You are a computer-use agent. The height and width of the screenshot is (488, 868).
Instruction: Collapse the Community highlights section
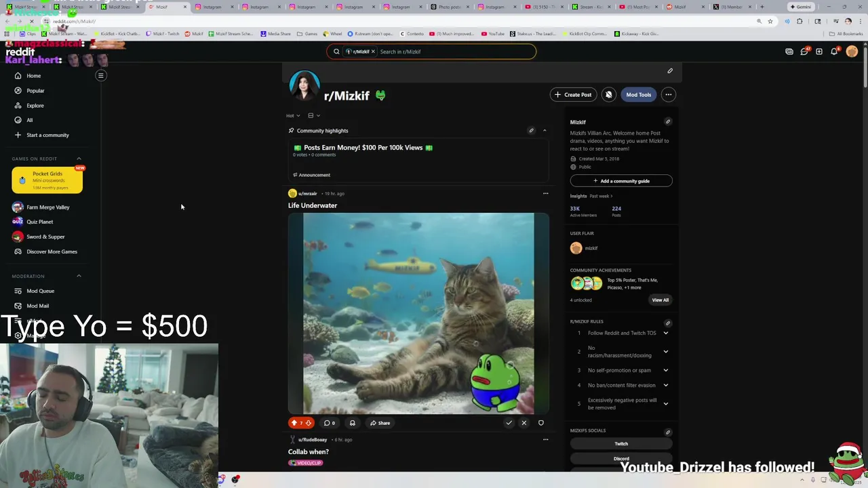545,131
